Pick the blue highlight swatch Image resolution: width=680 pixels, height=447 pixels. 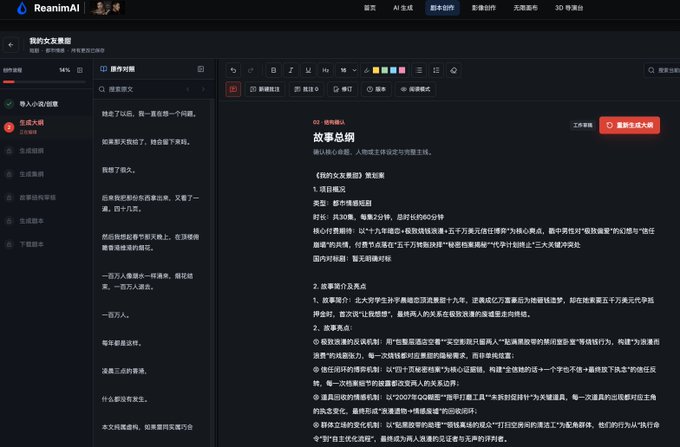tap(393, 70)
